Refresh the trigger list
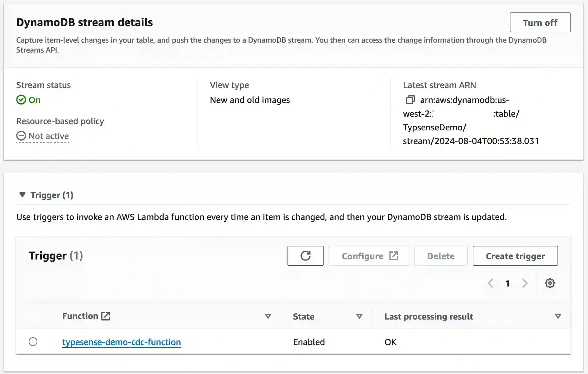 (x=305, y=256)
